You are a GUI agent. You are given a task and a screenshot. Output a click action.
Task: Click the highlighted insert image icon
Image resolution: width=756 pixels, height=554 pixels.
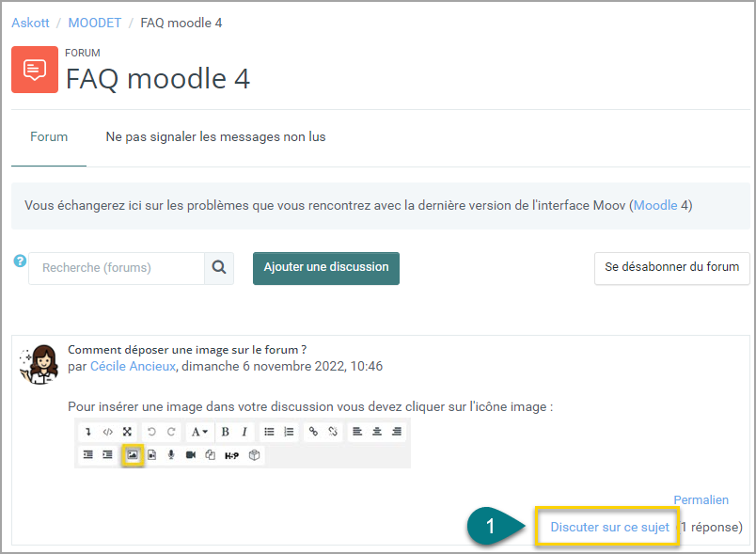(x=133, y=454)
